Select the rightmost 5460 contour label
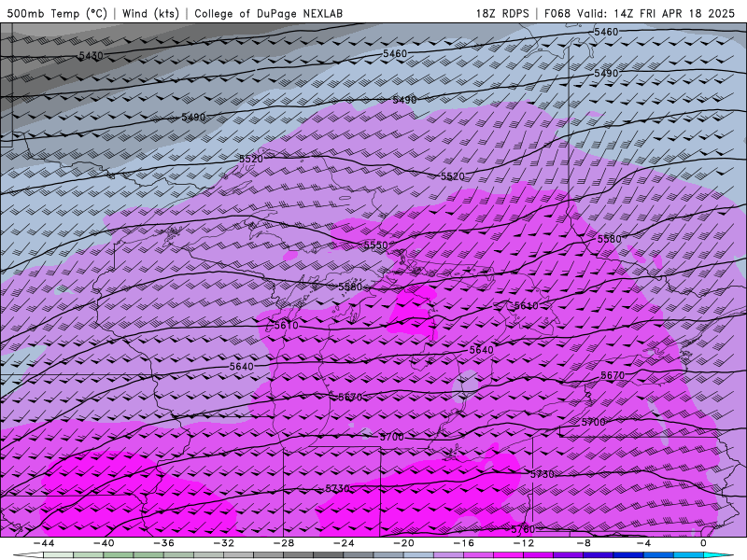The width and height of the screenshot is (747, 560). click(x=606, y=32)
